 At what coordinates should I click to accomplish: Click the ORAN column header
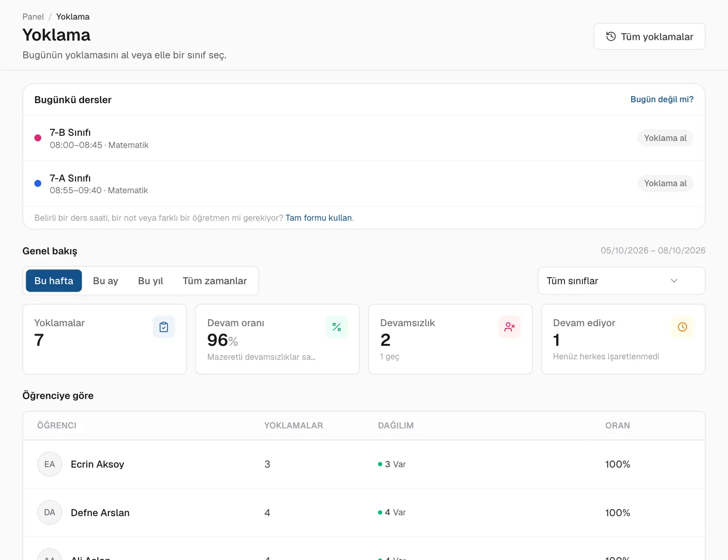(x=617, y=426)
